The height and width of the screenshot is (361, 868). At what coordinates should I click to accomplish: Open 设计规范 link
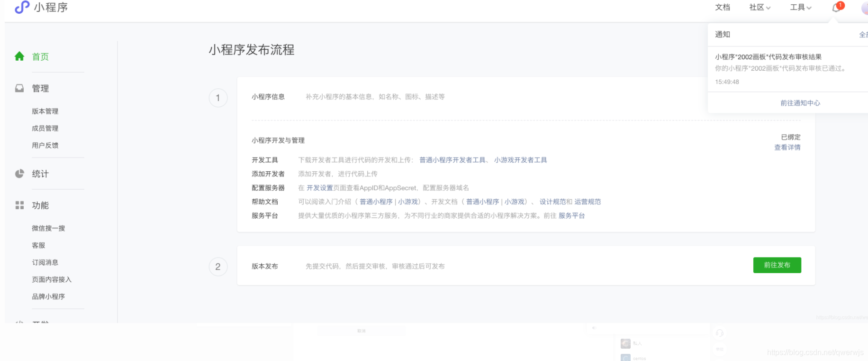click(553, 202)
